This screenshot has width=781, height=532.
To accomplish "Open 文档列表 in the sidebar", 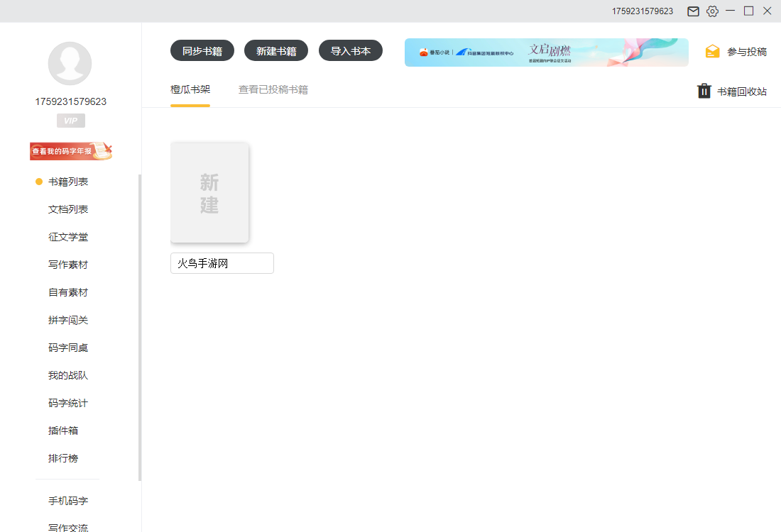I will [68, 209].
